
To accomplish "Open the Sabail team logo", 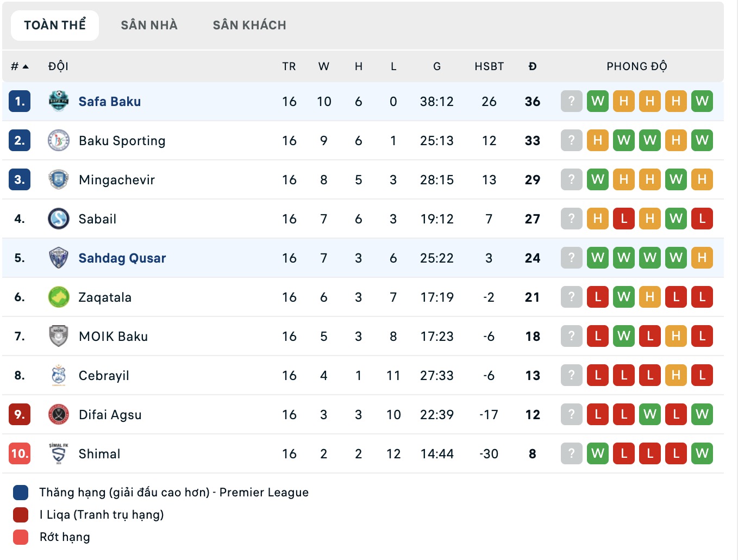I will coord(58,219).
